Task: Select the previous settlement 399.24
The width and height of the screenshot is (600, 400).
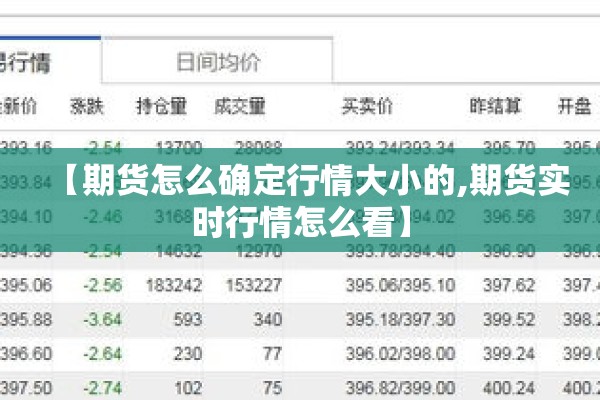Action: pos(509,354)
